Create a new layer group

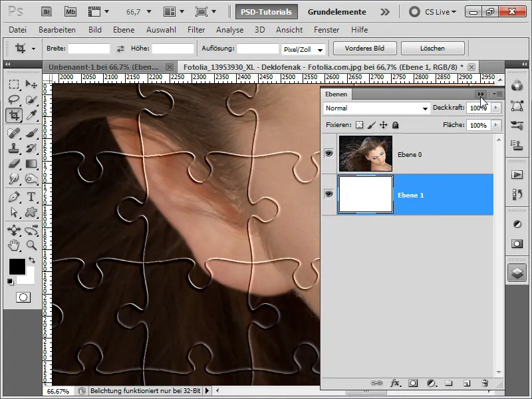449,383
